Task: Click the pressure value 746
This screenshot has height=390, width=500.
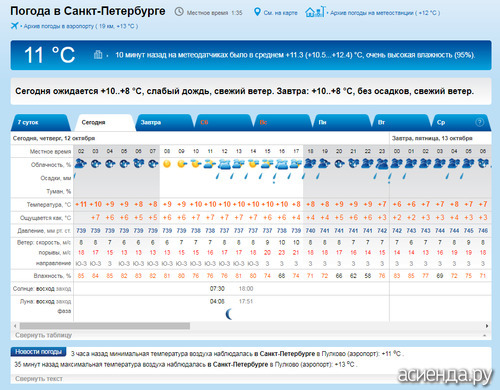Action: click(483, 230)
